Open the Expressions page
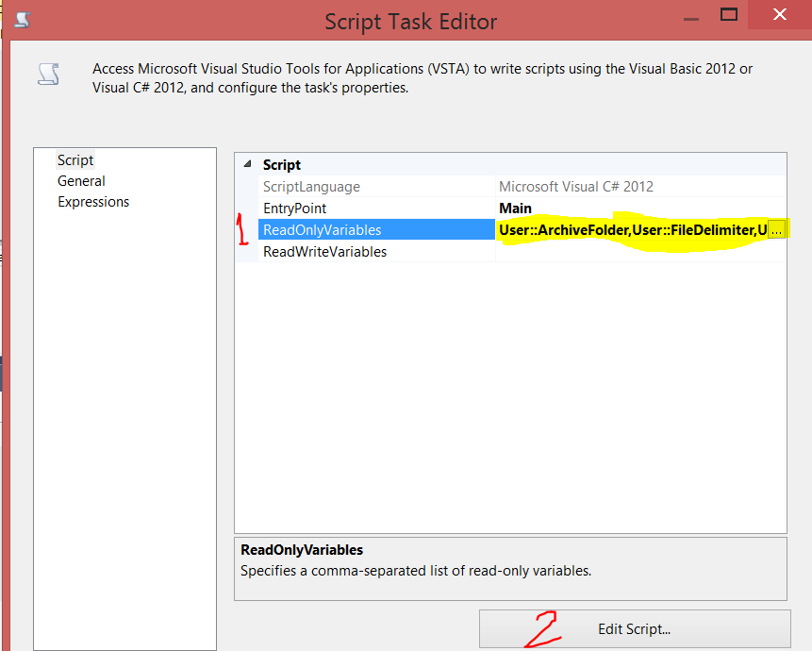 pos(93,201)
